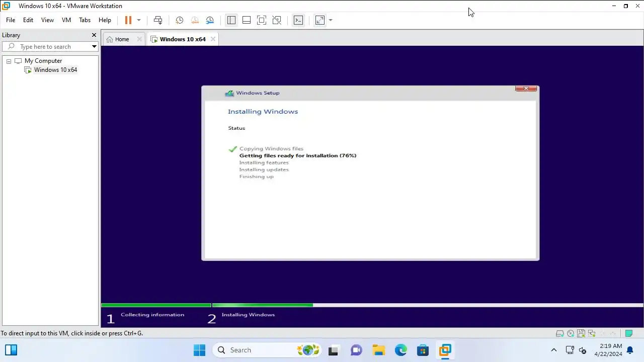Click the Installing Windows progress bar

tap(428, 305)
